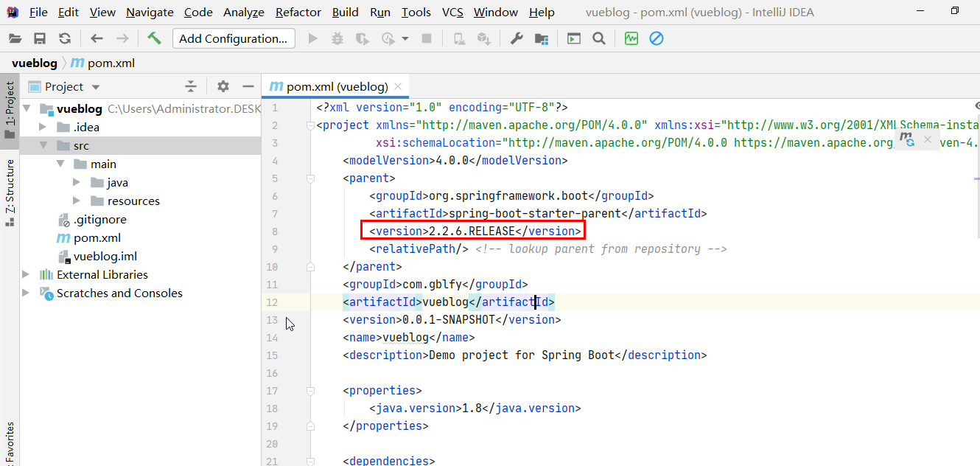Open the Build menu
980x466 pixels.
coord(346,12)
